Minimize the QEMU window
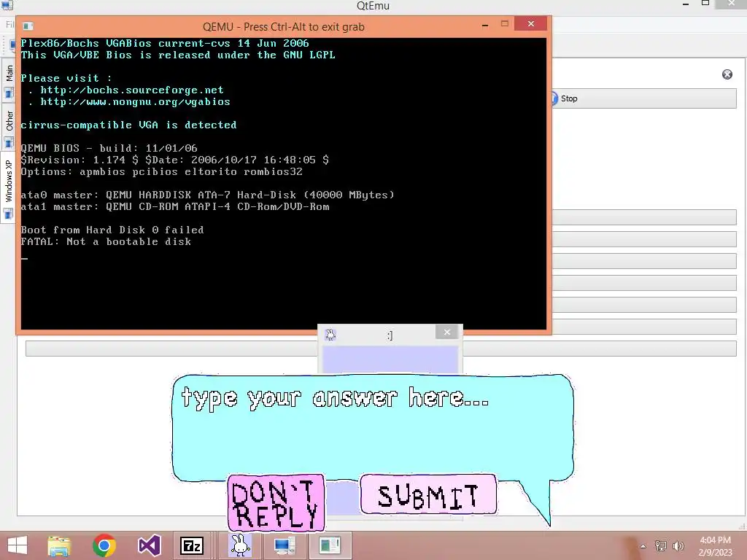Screen dimensions: 747x560 (x=485, y=25)
